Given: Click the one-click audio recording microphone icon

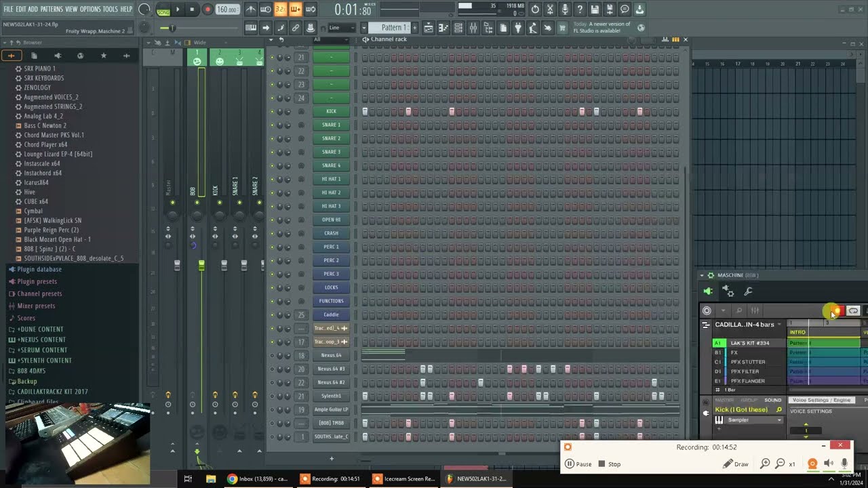Looking at the screenshot, I should point(565,9).
